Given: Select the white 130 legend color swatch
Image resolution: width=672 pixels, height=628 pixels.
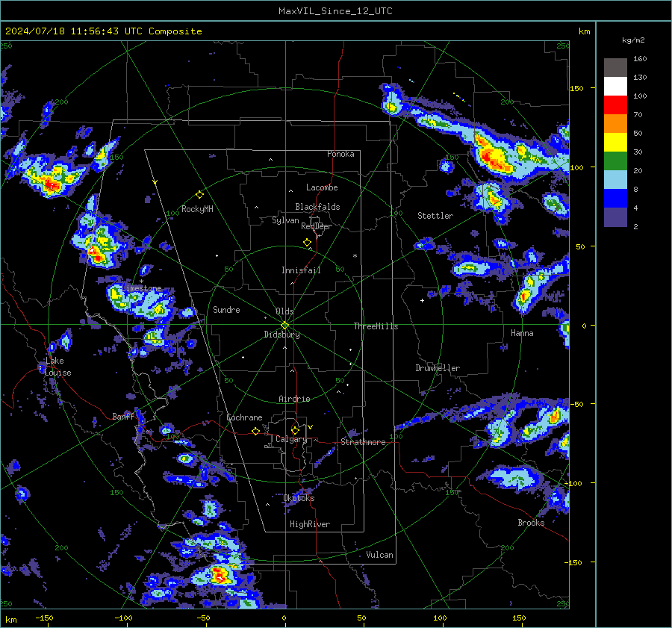Looking at the screenshot, I should [615, 87].
